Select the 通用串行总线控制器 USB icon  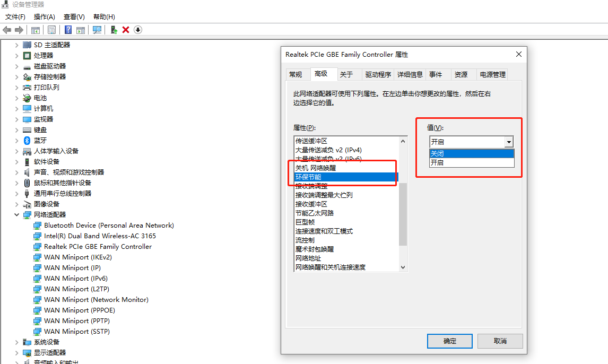(x=27, y=194)
